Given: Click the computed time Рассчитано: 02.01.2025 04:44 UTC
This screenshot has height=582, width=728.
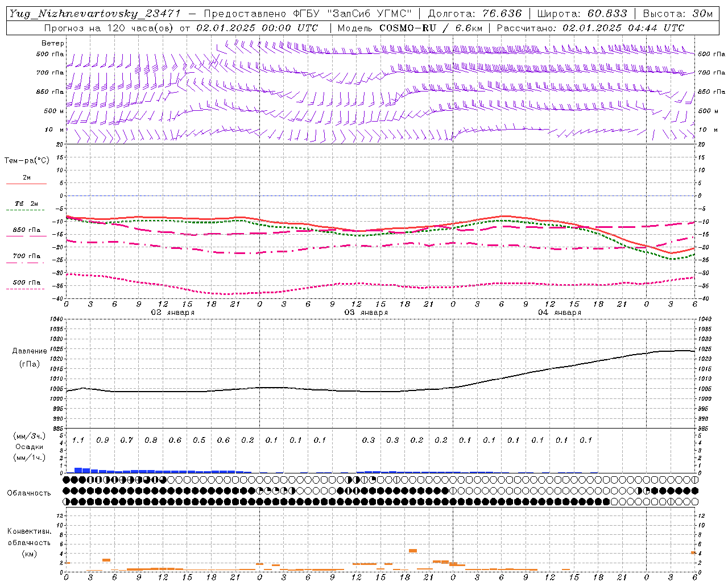Looking at the screenshot, I should click(x=590, y=28).
